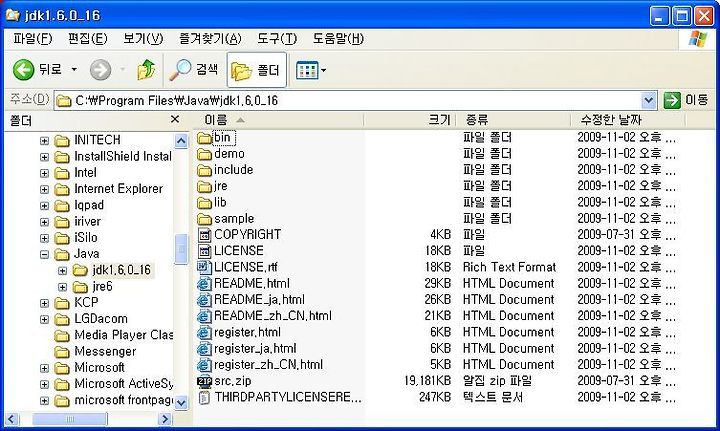Expand the Internet Explorer tree node

(x=44, y=189)
